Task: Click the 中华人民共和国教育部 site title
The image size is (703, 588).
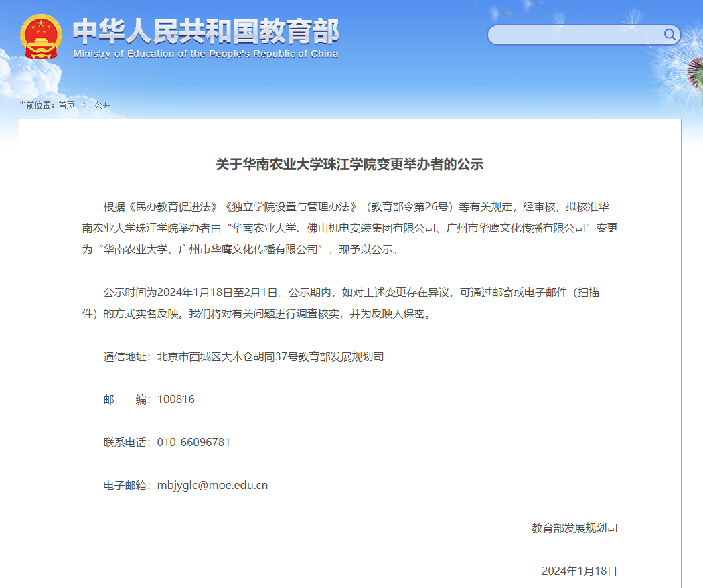Action: click(x=206, y=31)
